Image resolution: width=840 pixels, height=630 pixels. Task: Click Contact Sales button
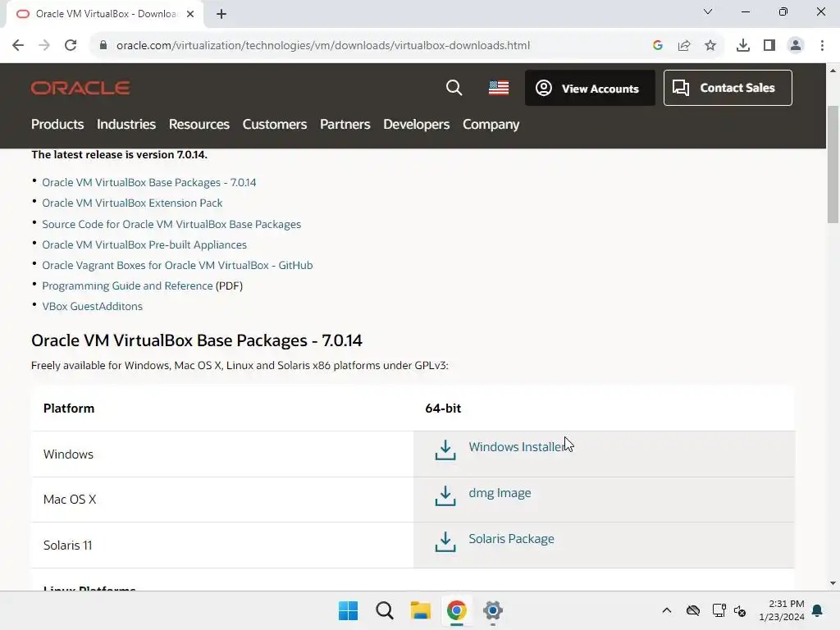(728, 88)
